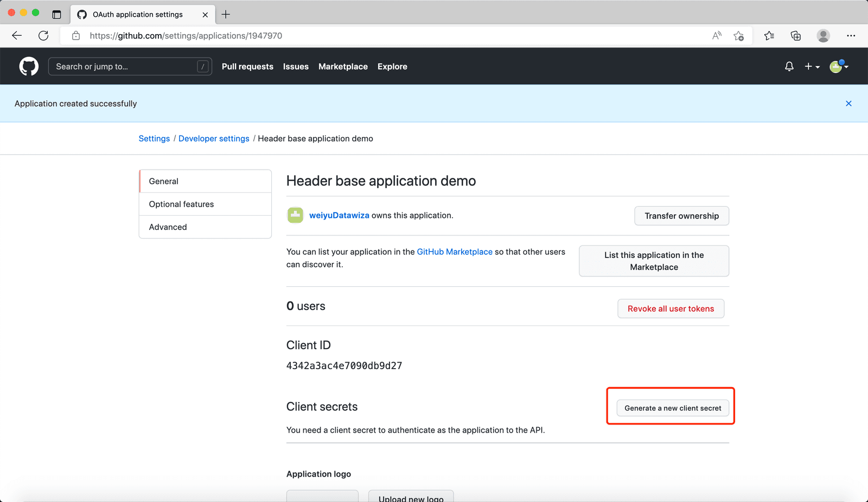Select Optional features in sidebar
Viewport: 868px width, 502px height.
[x=205, y=204]
